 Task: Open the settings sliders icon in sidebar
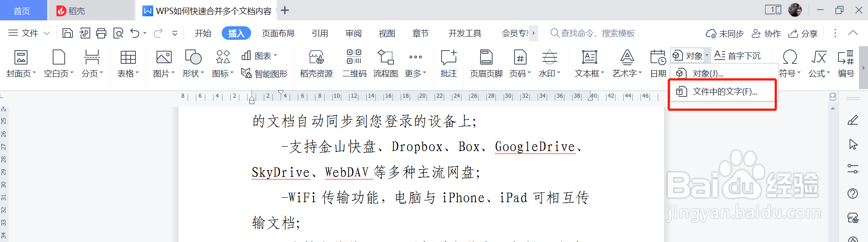coord(853,169)
